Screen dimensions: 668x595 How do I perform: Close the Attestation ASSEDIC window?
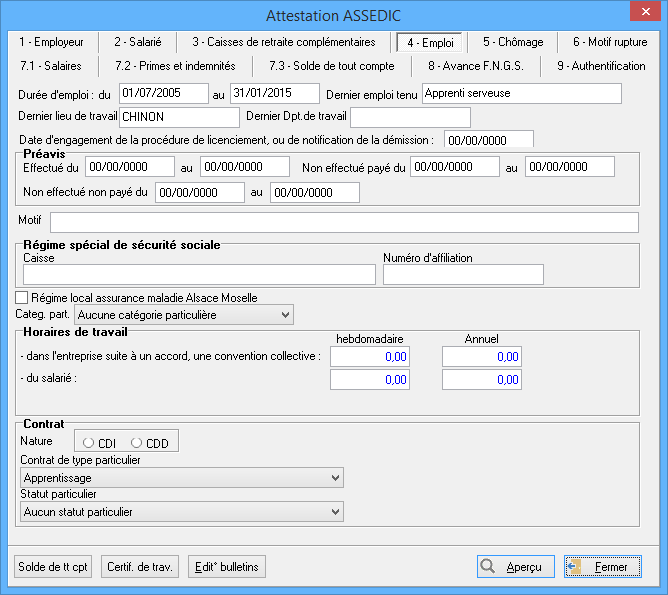click(645, 14)
